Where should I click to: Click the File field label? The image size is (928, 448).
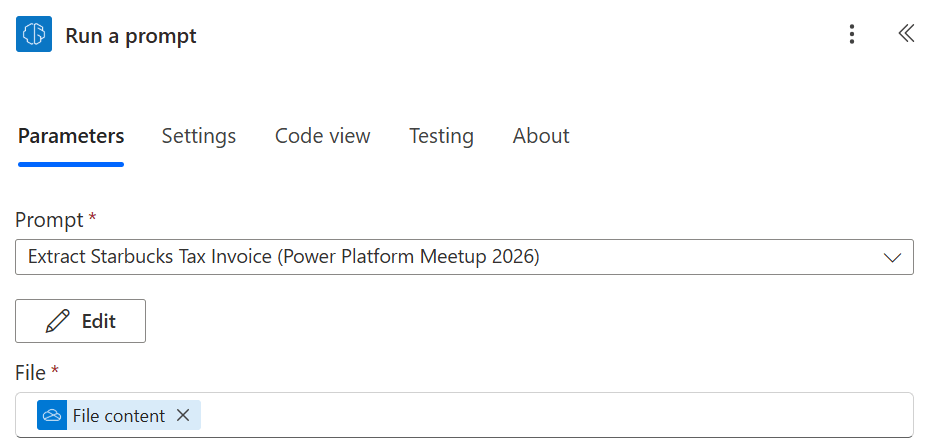coord(30,373)
